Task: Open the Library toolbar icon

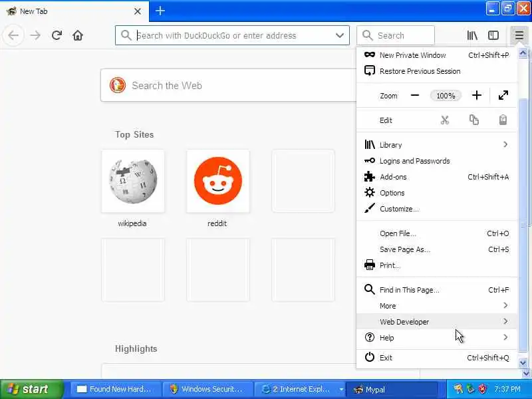Action: click(472, 35)
